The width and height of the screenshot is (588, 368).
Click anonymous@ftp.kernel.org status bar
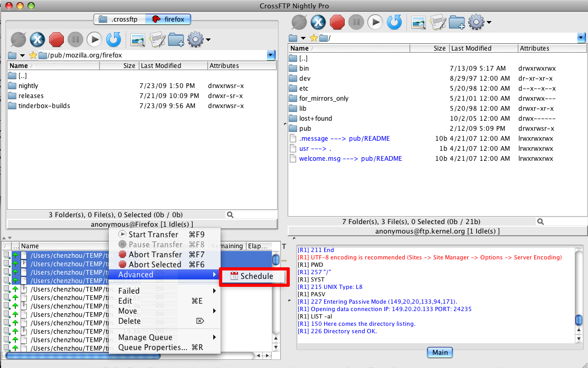click(x=437, y=231)
